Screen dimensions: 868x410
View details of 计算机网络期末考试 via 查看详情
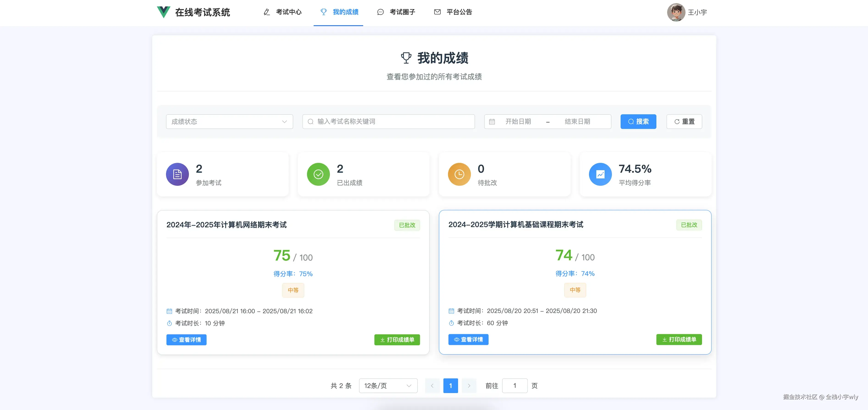(x=186, y=340)
